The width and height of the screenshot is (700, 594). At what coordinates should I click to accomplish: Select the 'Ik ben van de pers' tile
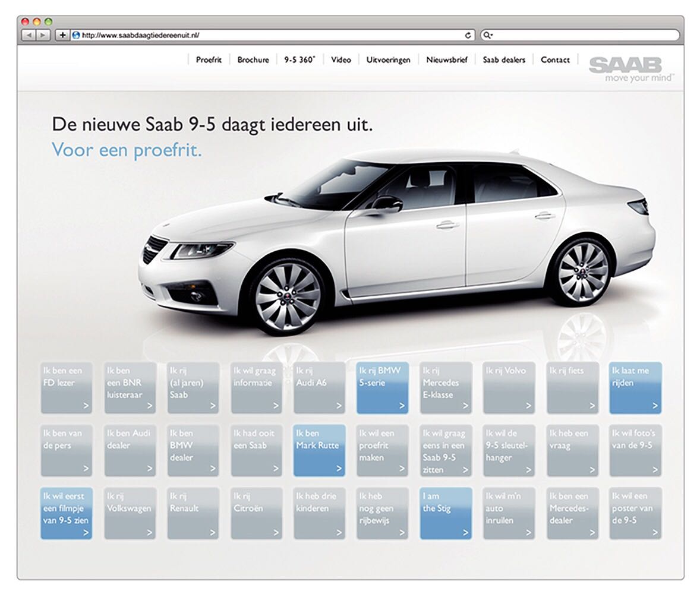[x=67, y=450]
